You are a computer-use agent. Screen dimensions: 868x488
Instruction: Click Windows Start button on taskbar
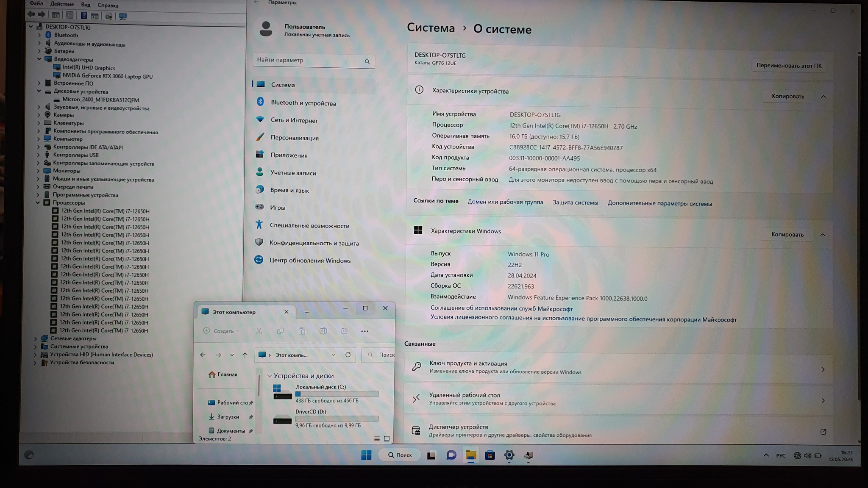366,455
